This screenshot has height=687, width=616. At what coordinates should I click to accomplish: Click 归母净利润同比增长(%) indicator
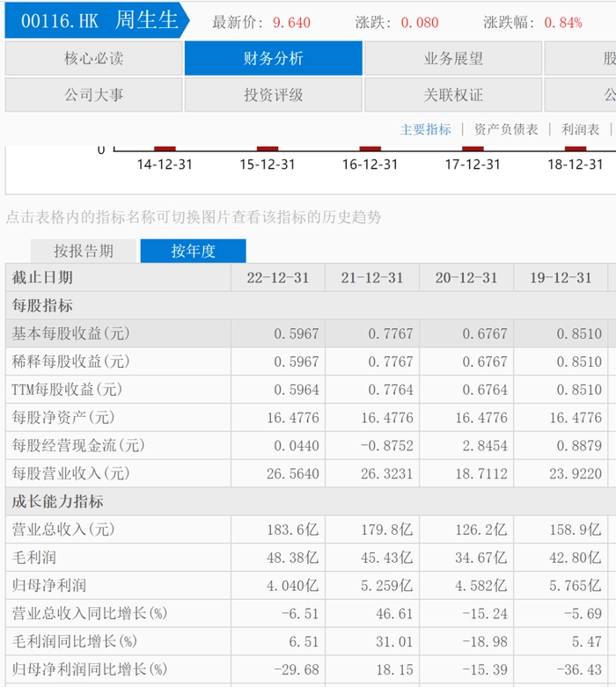[90, 669]
